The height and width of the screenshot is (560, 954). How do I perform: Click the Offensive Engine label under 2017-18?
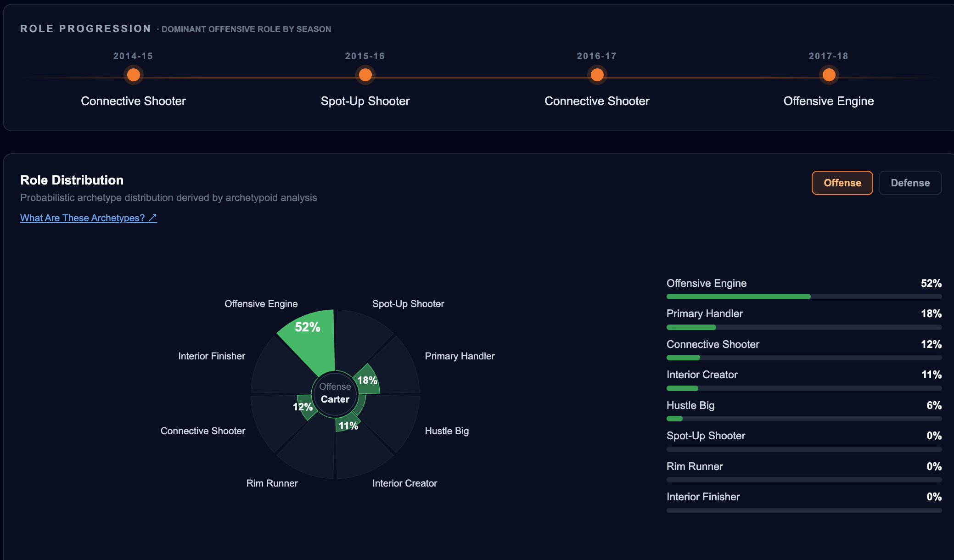pyautogui.click(x=829, y=101)
